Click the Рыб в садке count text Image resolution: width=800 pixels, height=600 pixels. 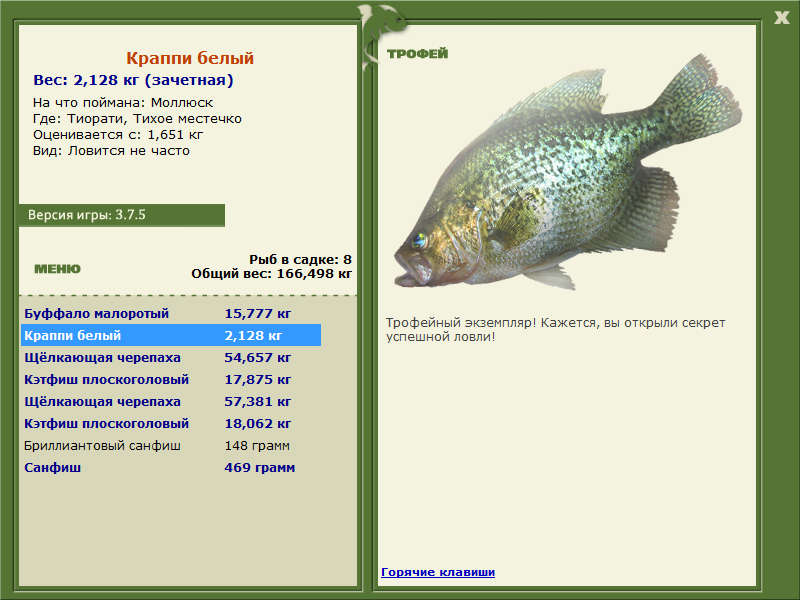click(x=300, y=259)
